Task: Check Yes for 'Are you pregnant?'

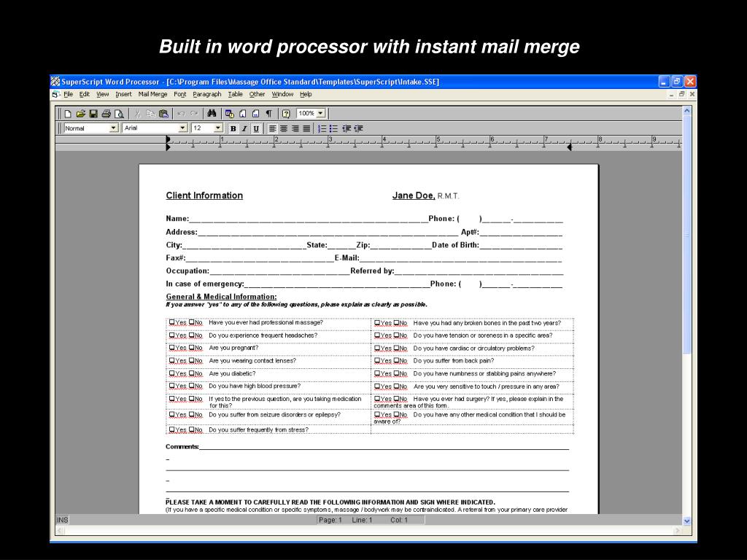Action: coord(172,348)
